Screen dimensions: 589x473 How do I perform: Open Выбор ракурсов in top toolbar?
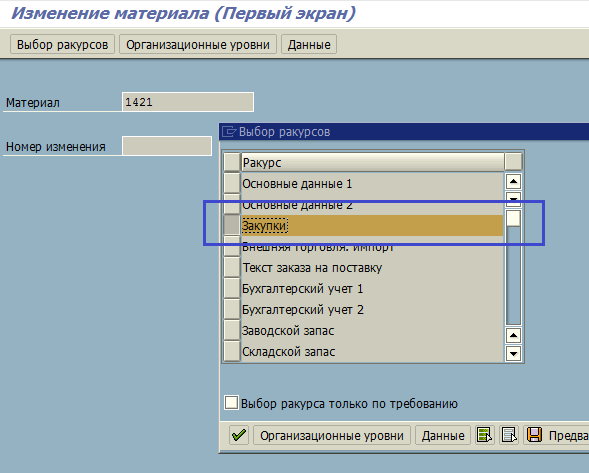(62, 45)
